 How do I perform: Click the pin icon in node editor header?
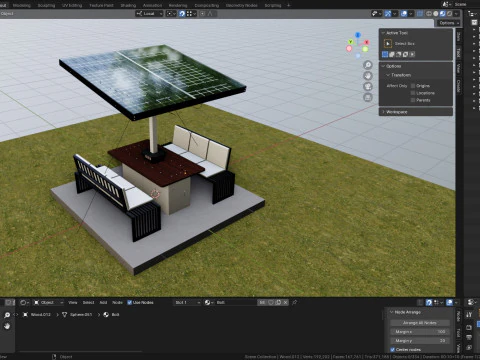294,302
